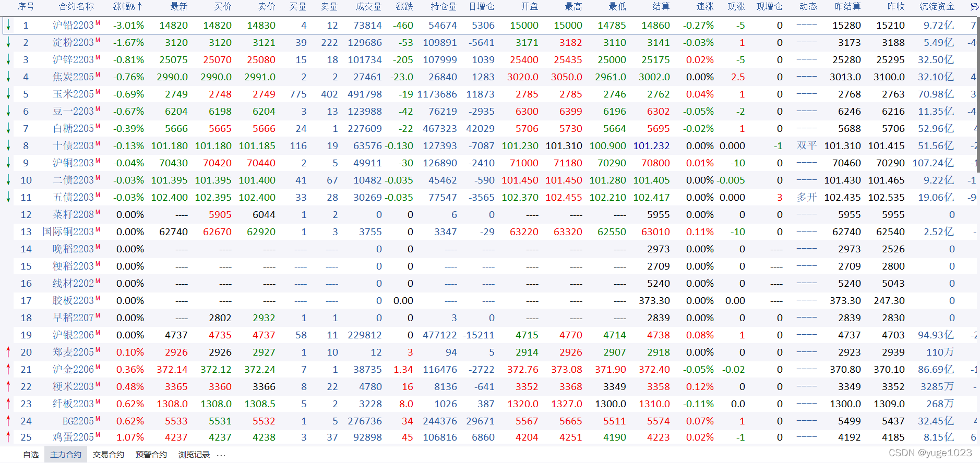Select the 胶板2203 contract
The image size is (980, 463).
(x=73, y=300)
